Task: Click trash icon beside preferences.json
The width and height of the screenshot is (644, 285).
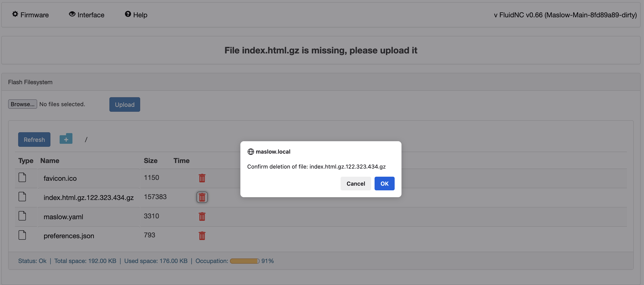Action: coord(202,235)
